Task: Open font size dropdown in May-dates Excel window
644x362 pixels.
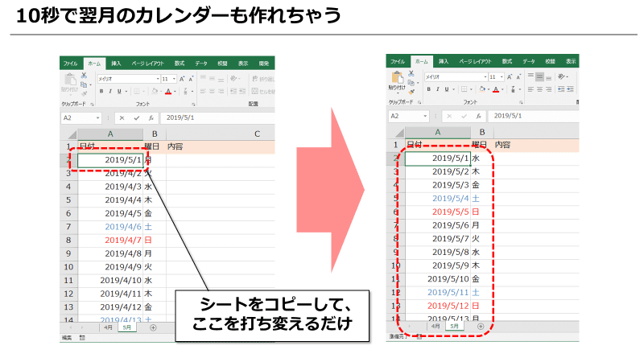Action: 502,76
